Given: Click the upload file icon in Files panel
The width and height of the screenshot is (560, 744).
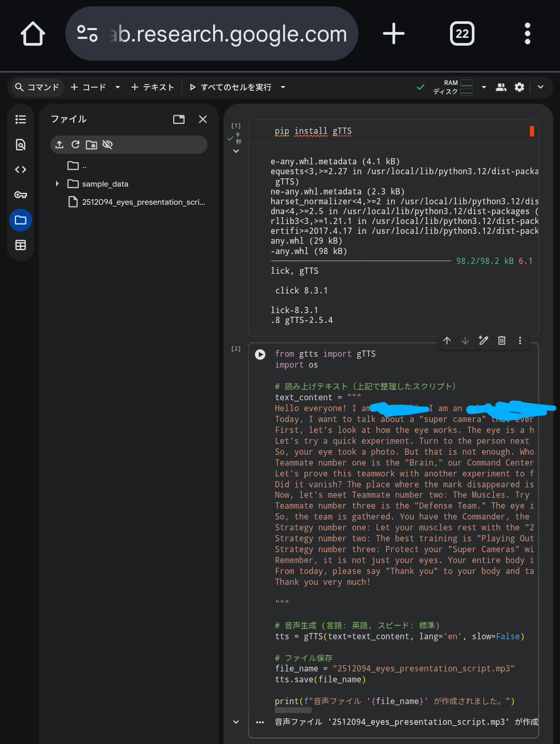Looking at the screenshot, I should click(x=60, y=145).
